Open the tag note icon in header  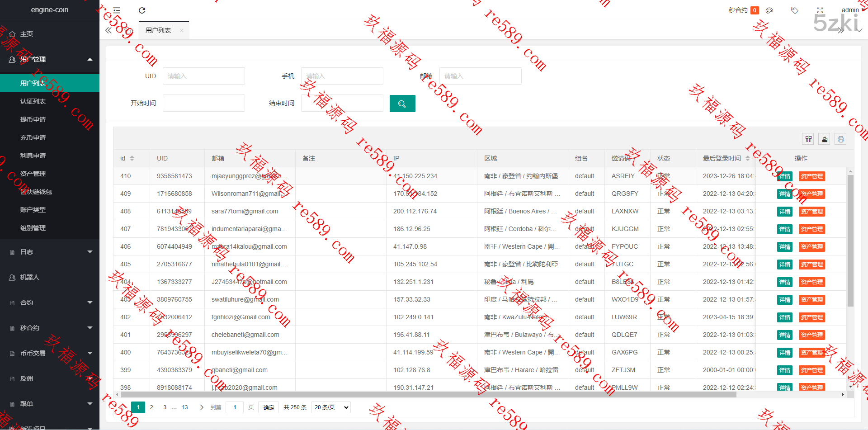(794, 10)
